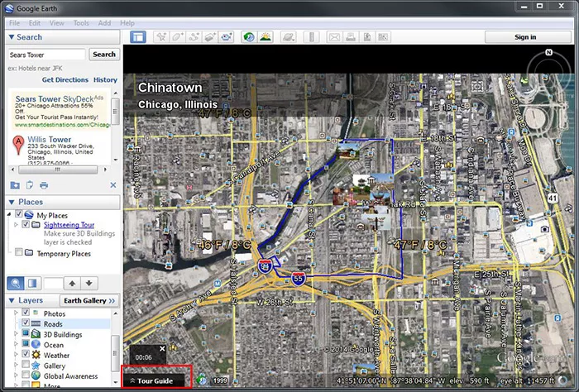
Task: Uncheck the Roads layer checkbox
Action: 26,323
